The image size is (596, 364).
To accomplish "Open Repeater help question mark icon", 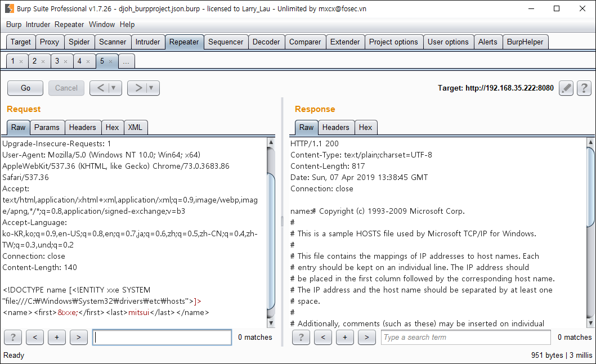I will coord(584,88).
